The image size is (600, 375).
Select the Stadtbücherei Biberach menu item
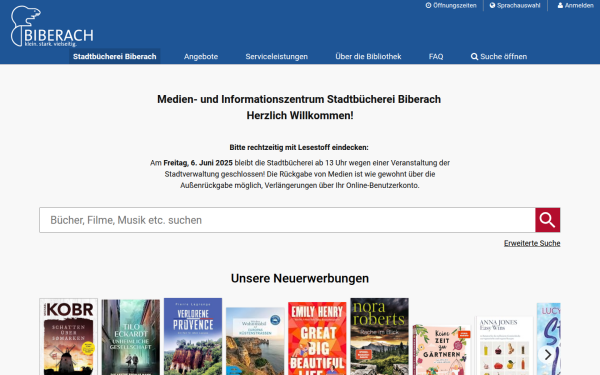(x=114, y=56)
